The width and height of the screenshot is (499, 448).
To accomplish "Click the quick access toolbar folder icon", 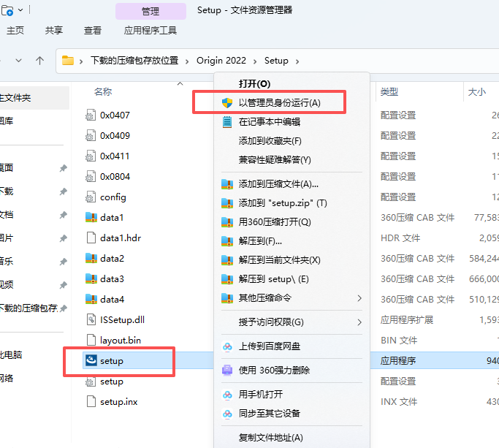I will click(7, 10).
